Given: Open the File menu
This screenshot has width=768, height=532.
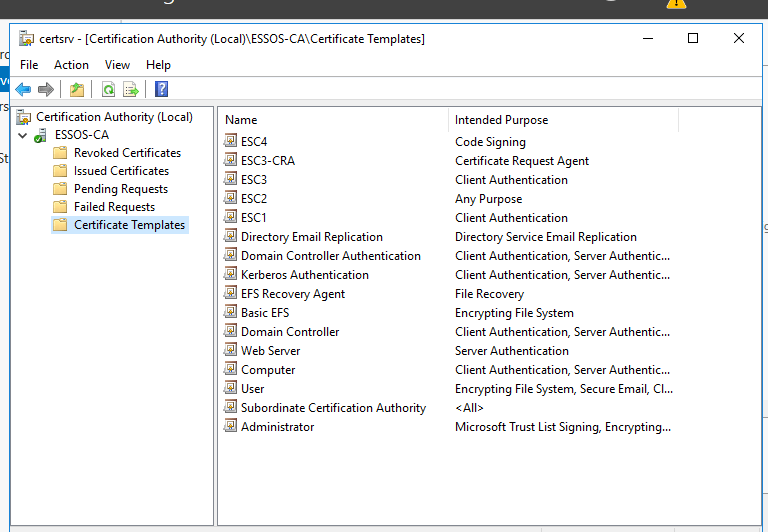Looking at the screenshot, I should (x=29, y=65).
